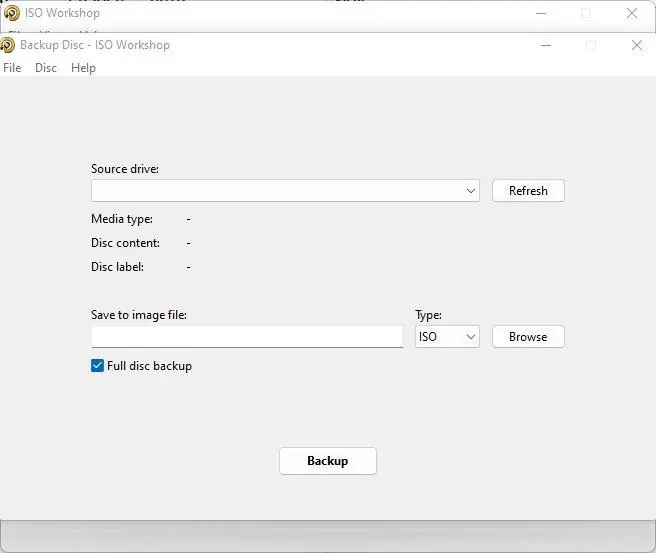Viewport: 656px width, 553px height.
Task: Close the Backup Disc window
Action: (637, 45)
